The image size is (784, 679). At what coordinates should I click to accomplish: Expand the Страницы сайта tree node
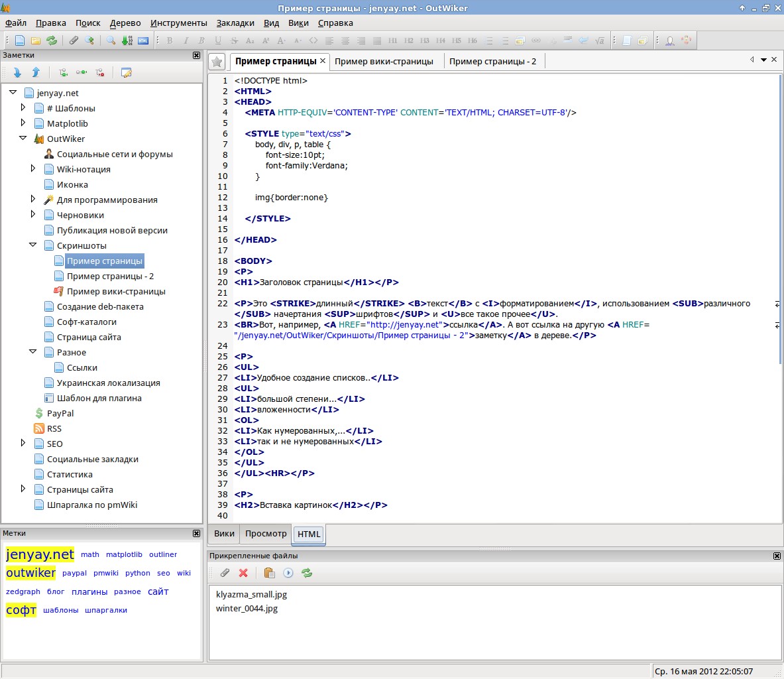pyautogui.click(x=23, y=489)
